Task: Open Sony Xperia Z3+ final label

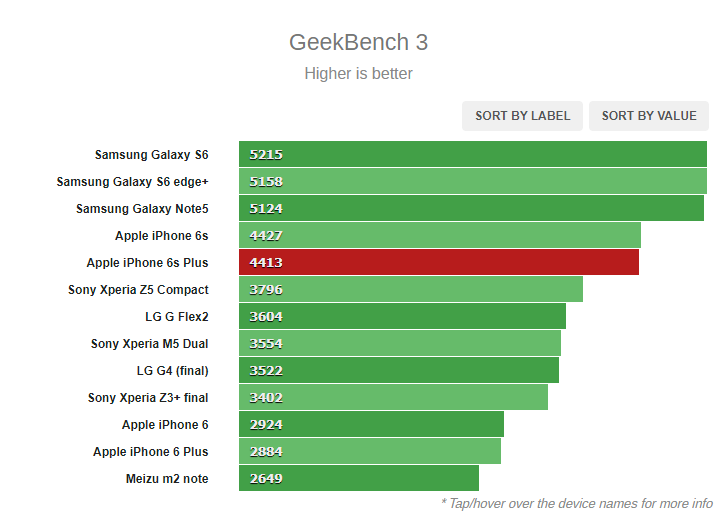Action: click(148, 398)
